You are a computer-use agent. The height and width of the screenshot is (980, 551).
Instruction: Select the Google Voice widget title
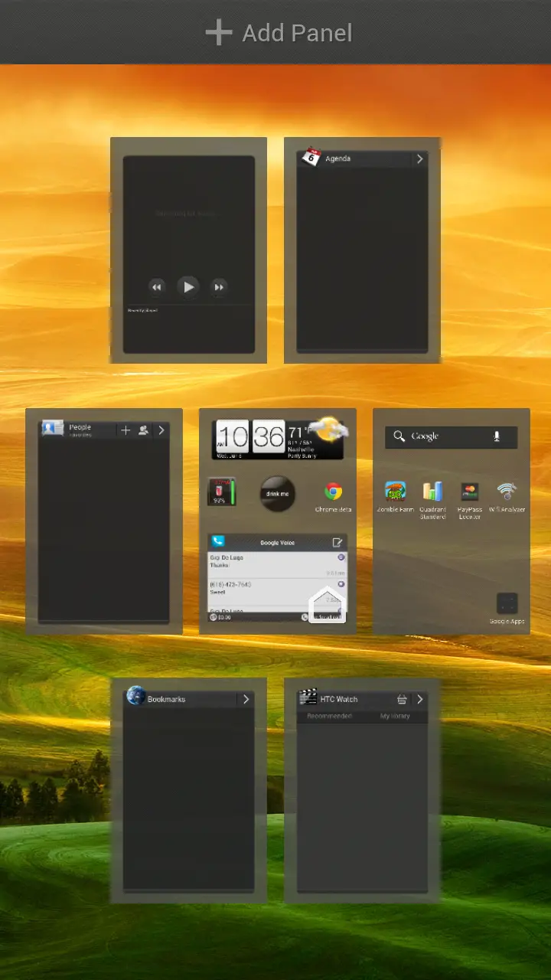pyautogui.click(x=277, y=543)
